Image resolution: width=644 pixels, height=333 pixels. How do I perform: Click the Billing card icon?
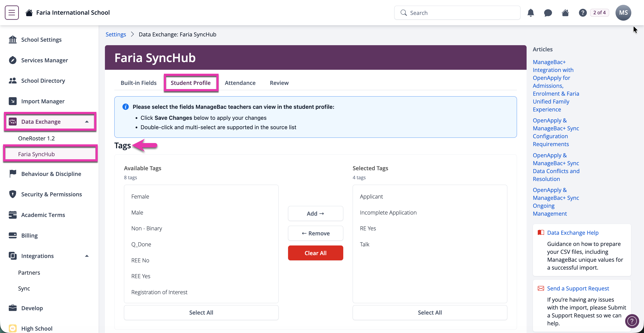(12, 235)
